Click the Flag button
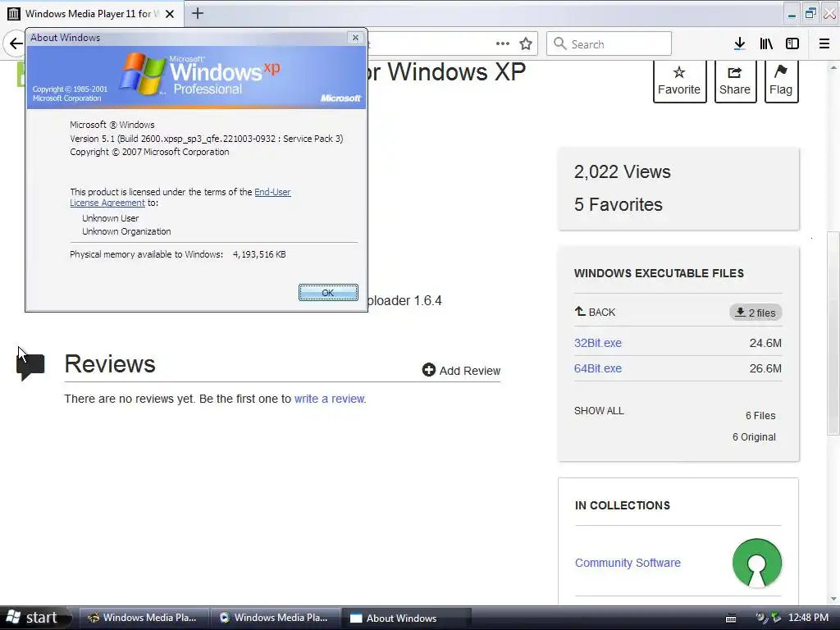The image size is (840, 630). click(781, 81)
